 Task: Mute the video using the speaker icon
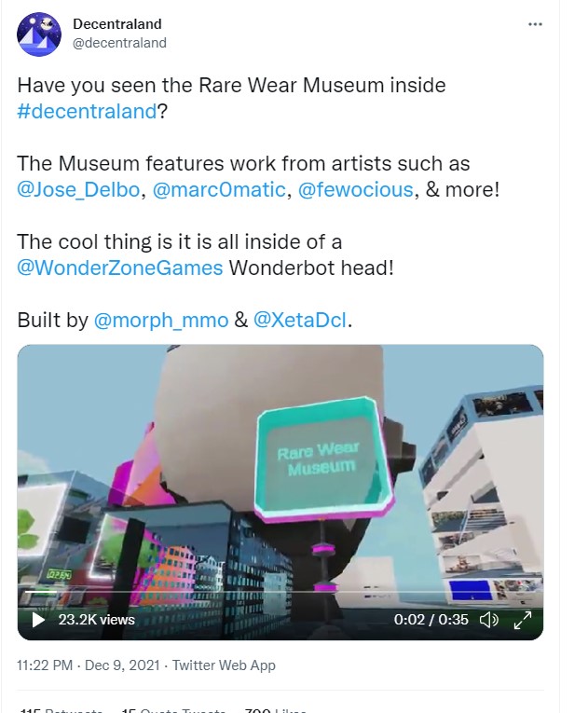click(x=489, y=619)
